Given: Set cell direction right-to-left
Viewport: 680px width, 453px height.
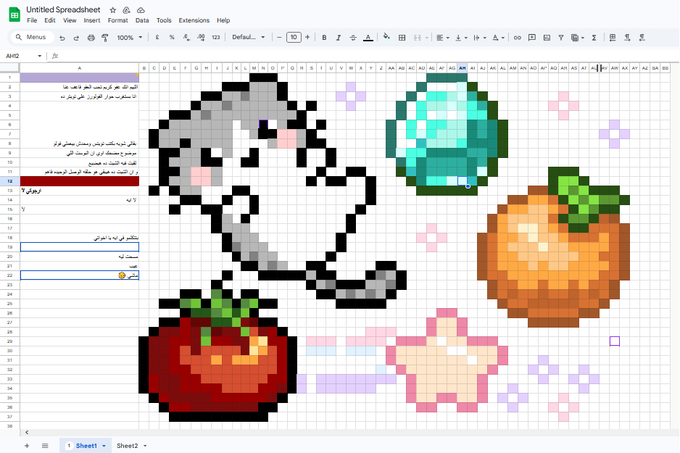Looking at the screenshot, I should click(642, 38).
